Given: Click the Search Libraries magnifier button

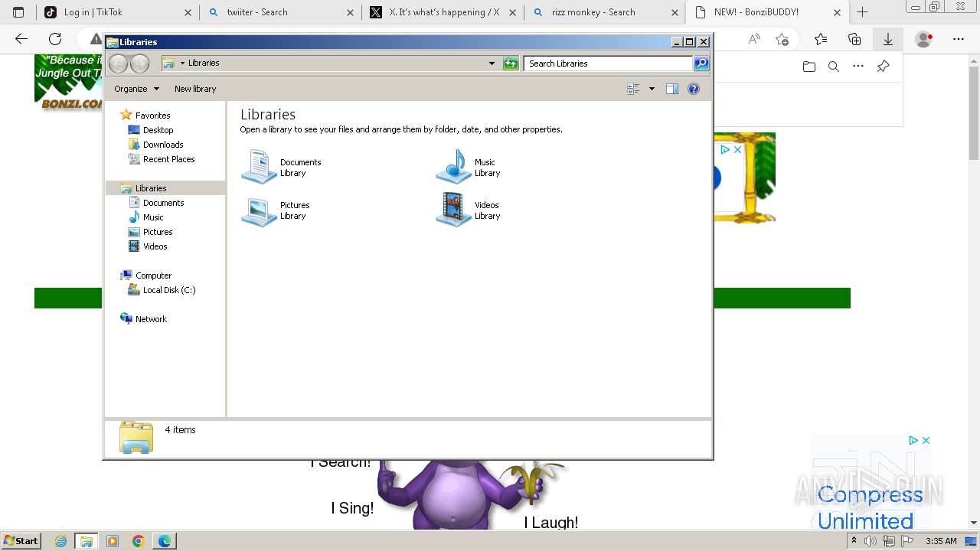Looking at the screenshot, I should 701,64.
